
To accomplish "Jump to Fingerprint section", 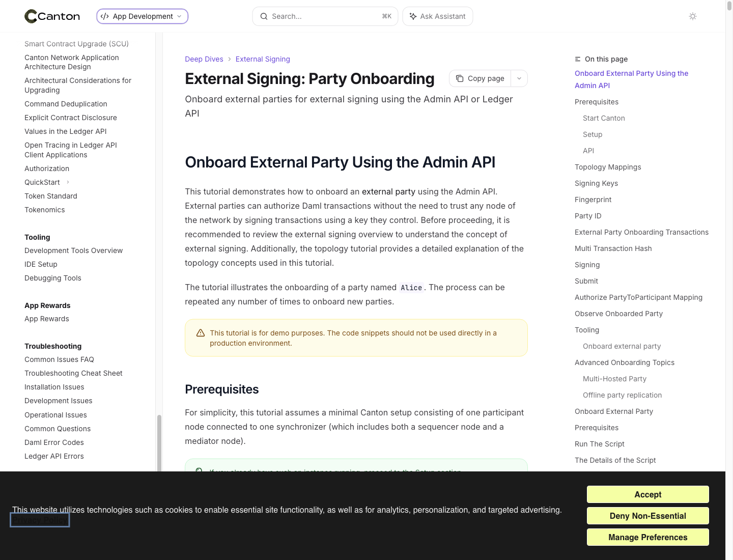I will [593, 200].
